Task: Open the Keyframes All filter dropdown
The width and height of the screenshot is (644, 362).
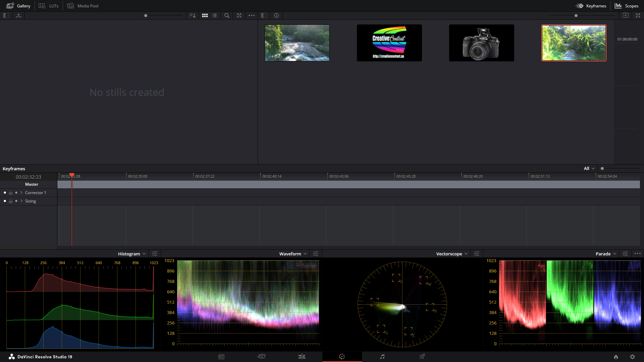Action: [x=589, y=169]
